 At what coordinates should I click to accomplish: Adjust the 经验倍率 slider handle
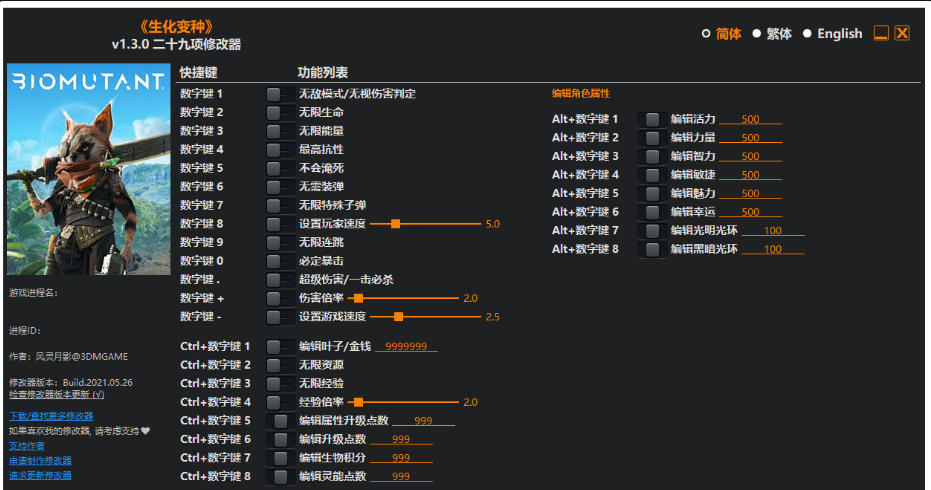click(358, 402)
